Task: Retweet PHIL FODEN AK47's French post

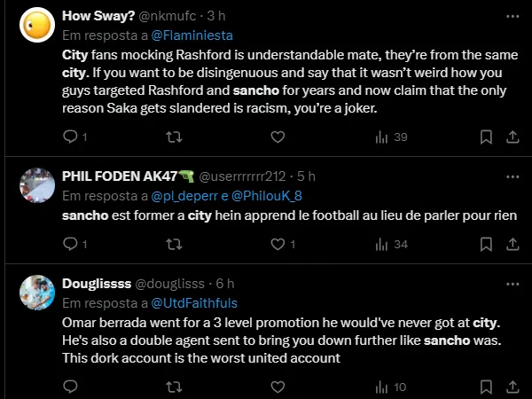Action: (x=174, y=244)
